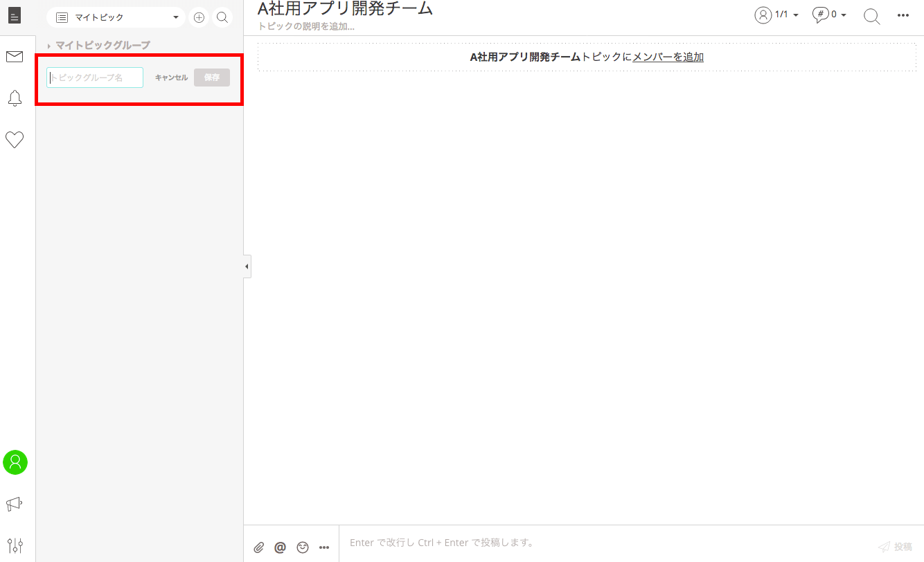Expand the マイトピックグループ tree section
The height and width of the screenshot is (562, 924).
point(49,46)
